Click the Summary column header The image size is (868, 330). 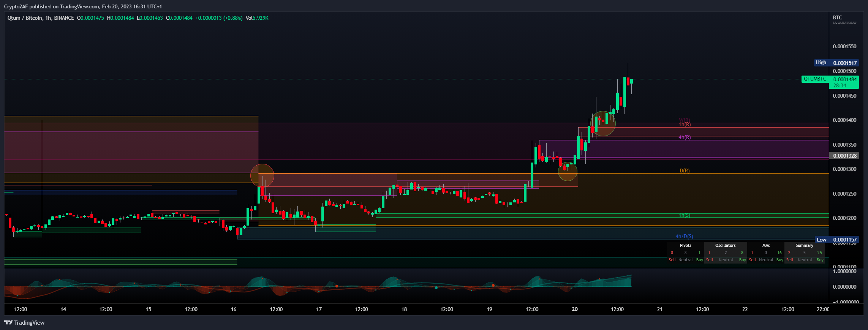click(804, 245)
